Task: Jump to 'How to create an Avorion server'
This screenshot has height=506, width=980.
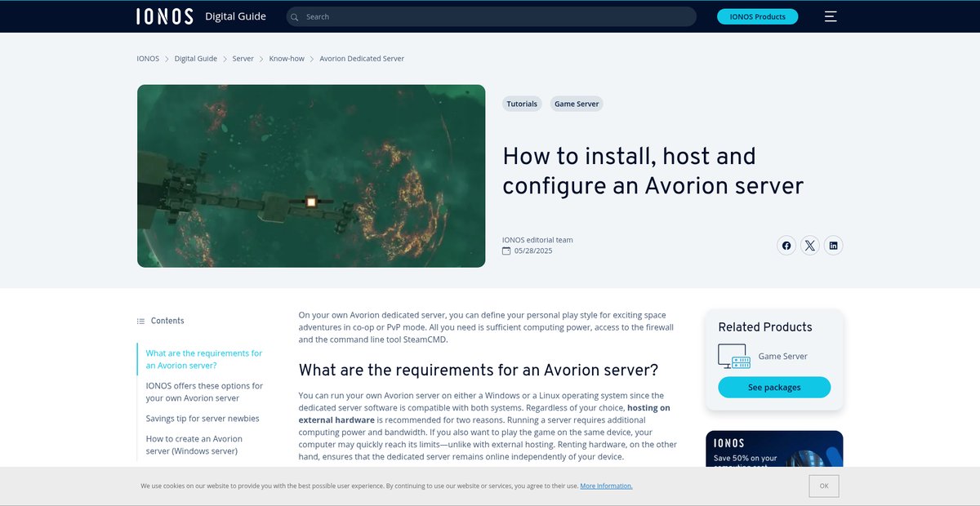Action: (x=194, y=445)
